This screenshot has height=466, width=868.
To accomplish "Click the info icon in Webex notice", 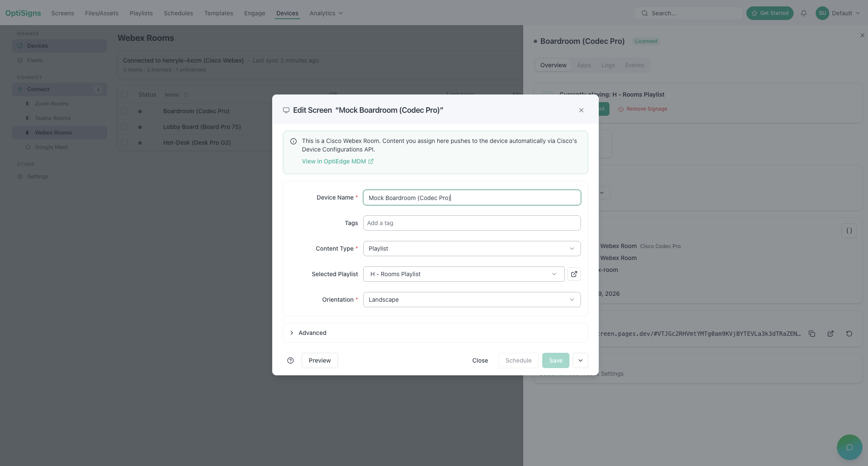I will click(x=293, y=141).
